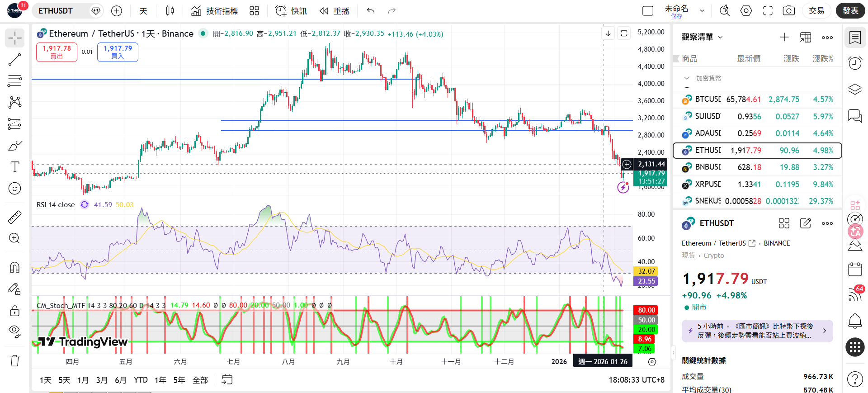Select the pattern drawing tool
Image resolution: width=868 pixels, height=393 pixels.
[15, 102]
